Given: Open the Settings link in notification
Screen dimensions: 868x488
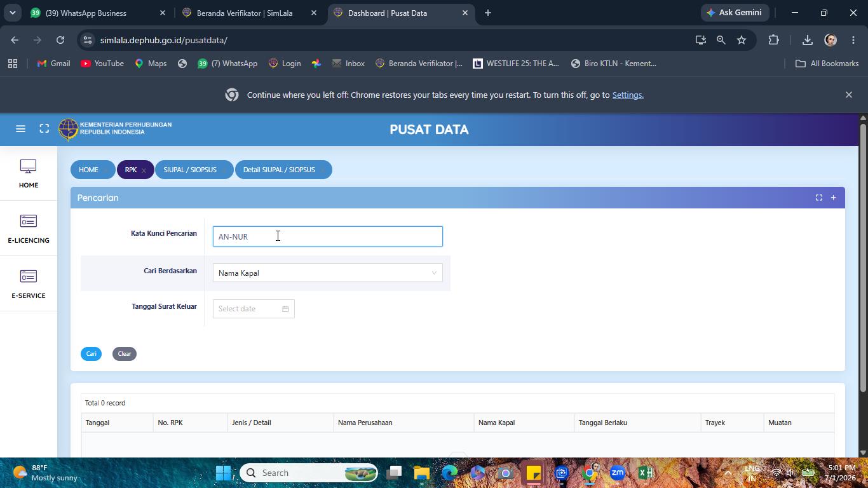Looking at the screenshot, I should pyautogui.click(x=628, y=95).
